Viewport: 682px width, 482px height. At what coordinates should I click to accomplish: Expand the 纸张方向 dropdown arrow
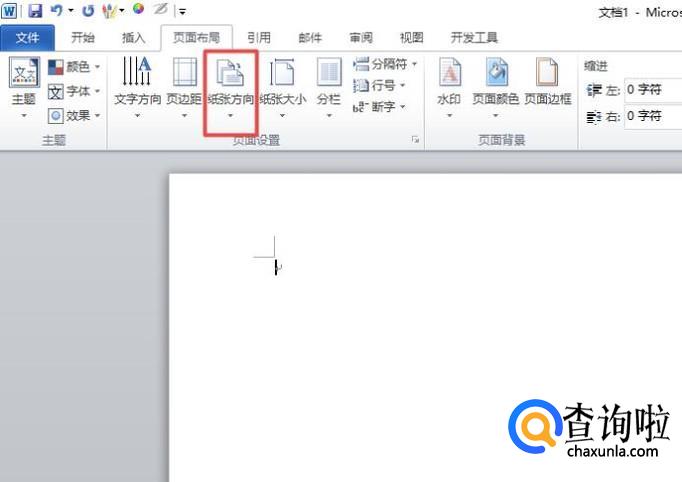231,116
